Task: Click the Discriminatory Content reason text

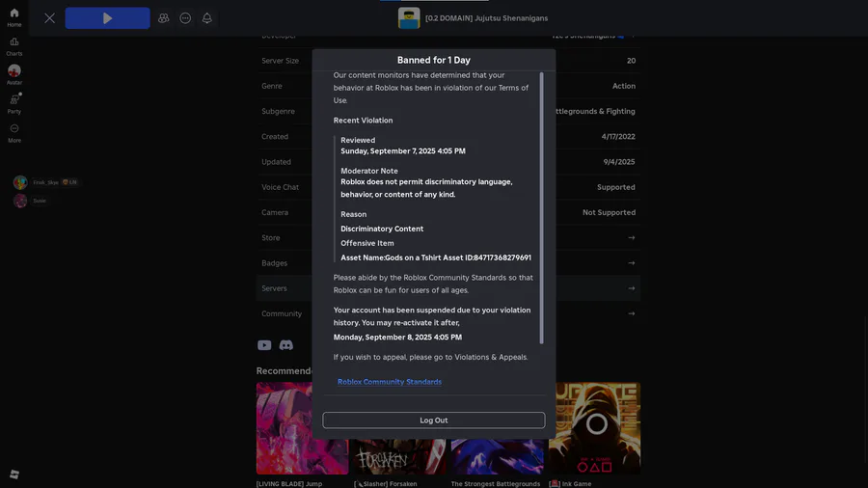Action: (382, 229)
